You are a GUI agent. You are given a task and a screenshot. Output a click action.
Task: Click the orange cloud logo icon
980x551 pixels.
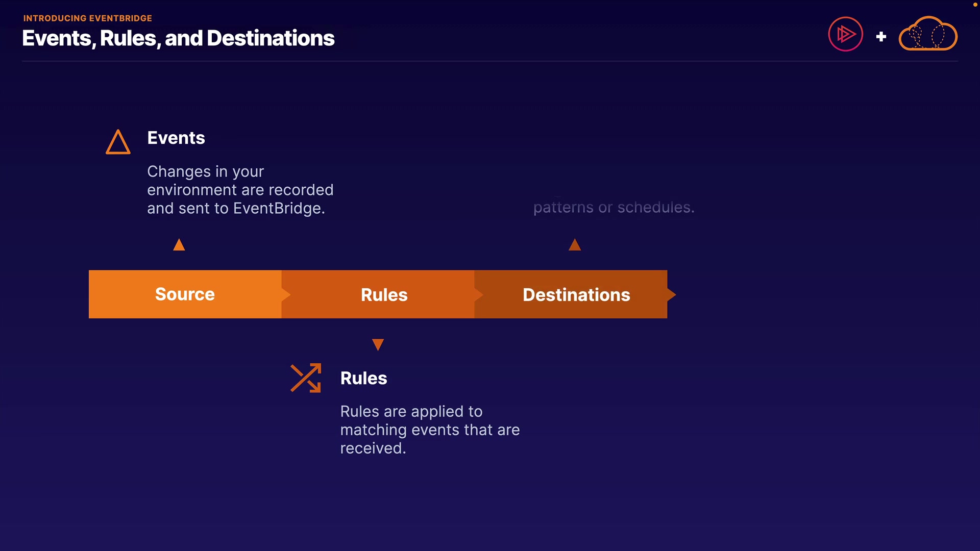(927, 34)
